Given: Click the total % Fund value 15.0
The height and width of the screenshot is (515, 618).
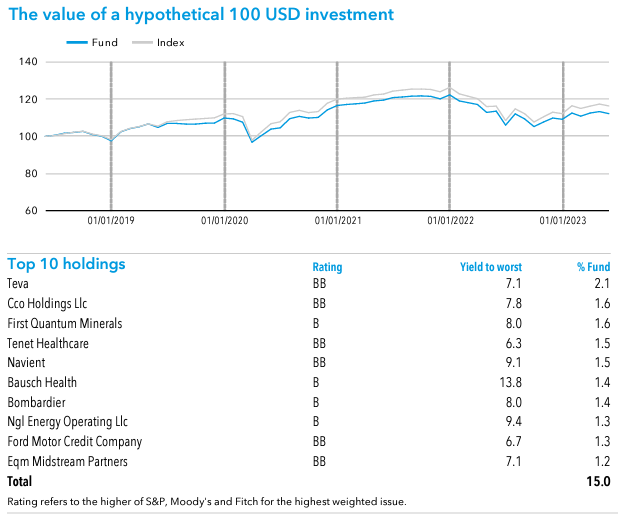Looking at the screenshot, I should click(x=598, y=482).
